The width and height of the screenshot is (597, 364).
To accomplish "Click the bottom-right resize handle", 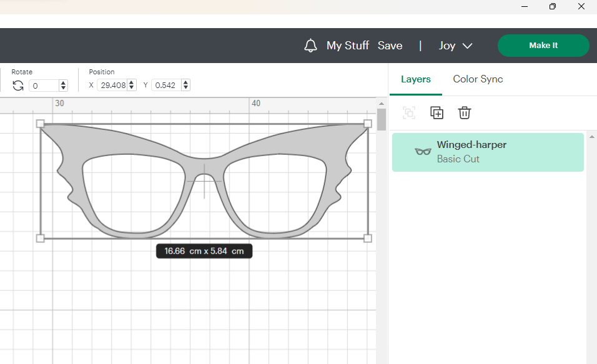I will (367, 238).
